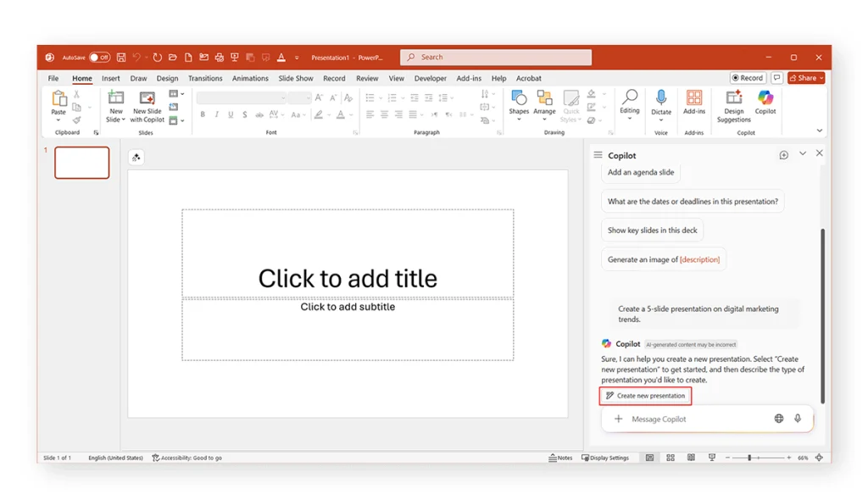Toggle the AutoSave switch
Viewport: 868px width, 495px height.
(100, 58)
